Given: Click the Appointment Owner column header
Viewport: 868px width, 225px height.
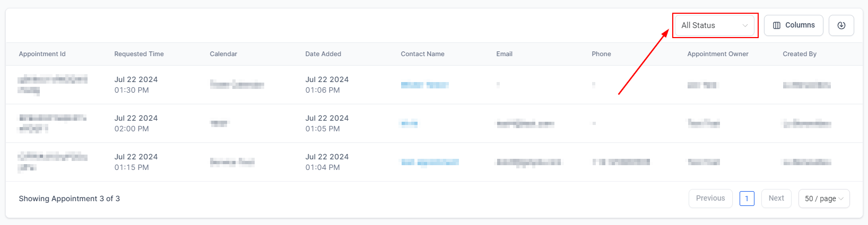Looking at the screenshot, I should (x=718, y=54).
